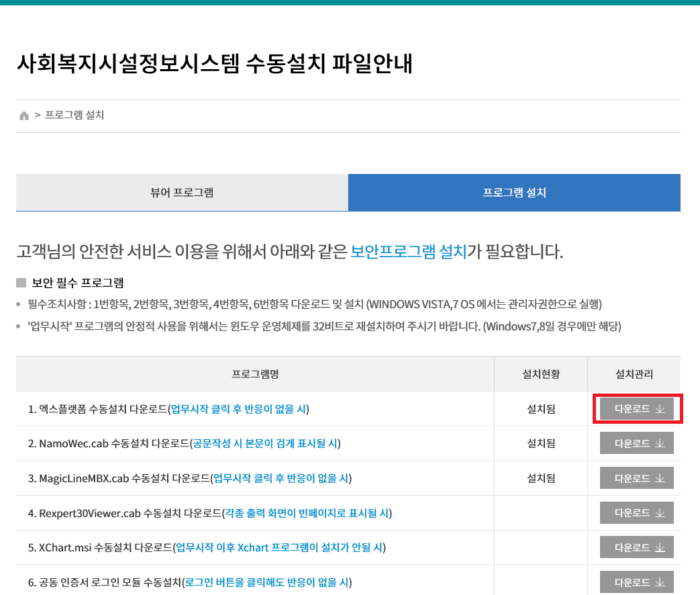Click 공문작성 시 본문이 검게 표시될 시 text
Image resolution: width=700 pixels, height=595 pixels.
coord(265,443)
